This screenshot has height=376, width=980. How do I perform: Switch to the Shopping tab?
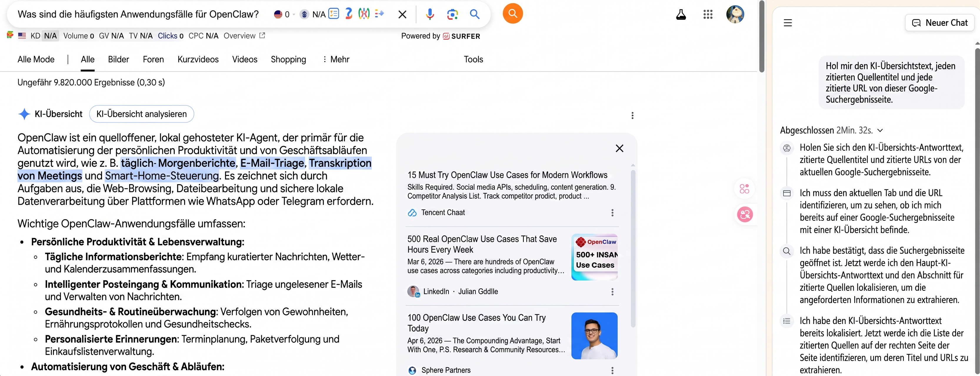[x=288, y=59]
